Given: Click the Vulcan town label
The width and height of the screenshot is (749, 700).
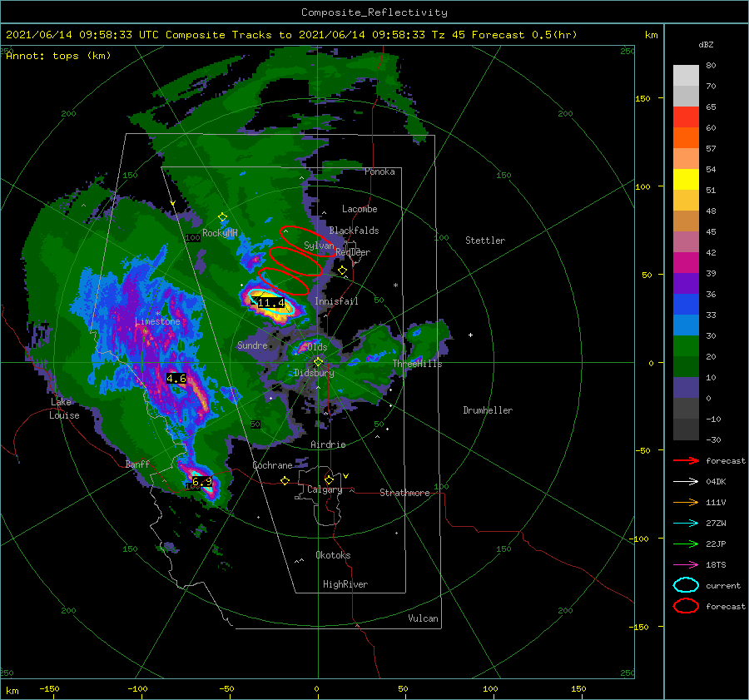Looking at the screenshot, I should (424, 618).
